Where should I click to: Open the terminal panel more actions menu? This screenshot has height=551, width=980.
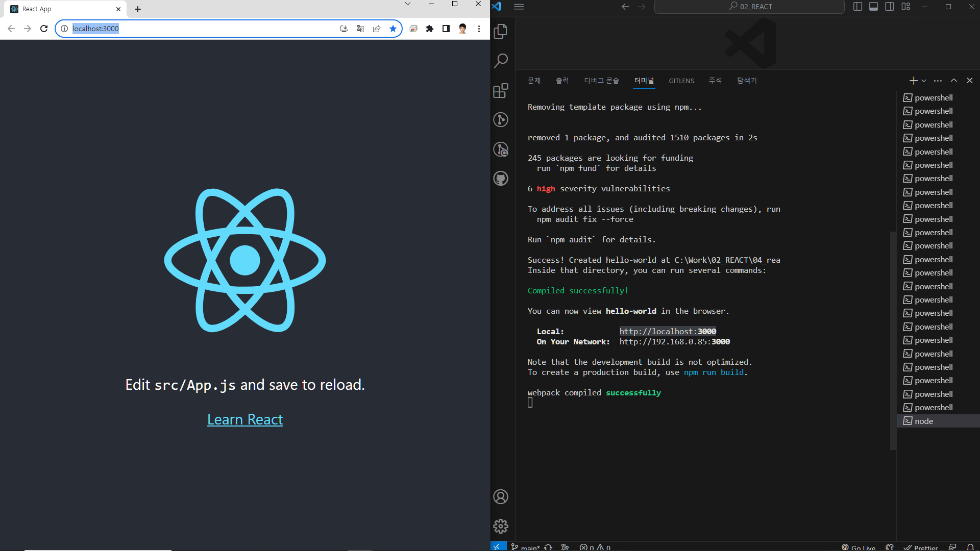(938, 81)
